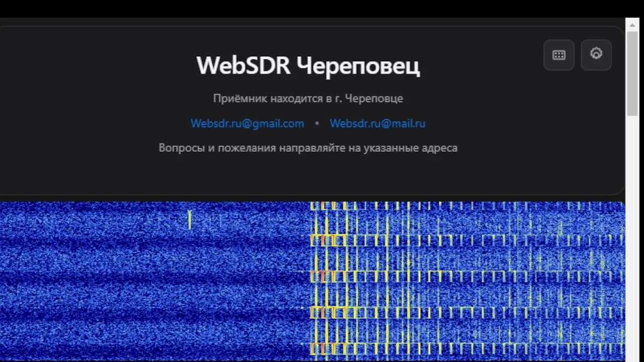The image size is (644, 362).
Task: Open the keyboard shortcuts icon button
Action: coord(559,55)
